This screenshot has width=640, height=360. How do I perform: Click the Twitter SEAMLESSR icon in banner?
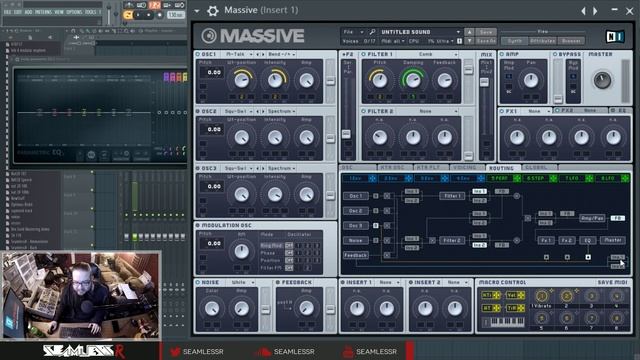point(176,351)
